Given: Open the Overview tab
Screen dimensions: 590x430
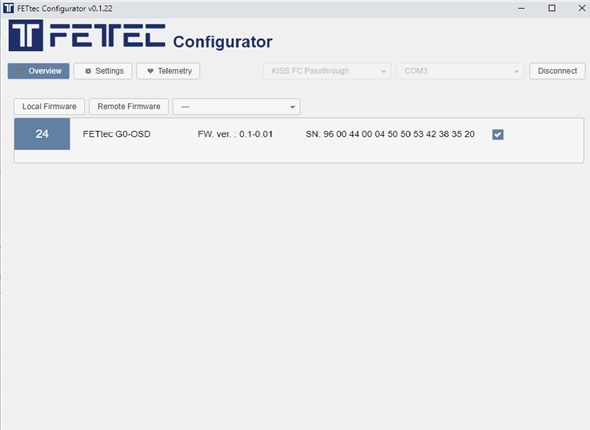Looking at the screenshot, I should (38, 71).
